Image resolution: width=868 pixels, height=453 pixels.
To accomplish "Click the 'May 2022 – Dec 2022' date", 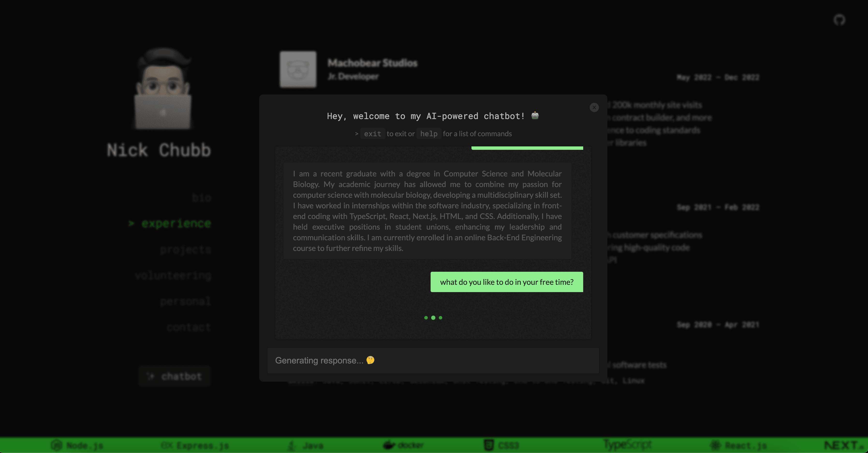I will coord(718,77).
